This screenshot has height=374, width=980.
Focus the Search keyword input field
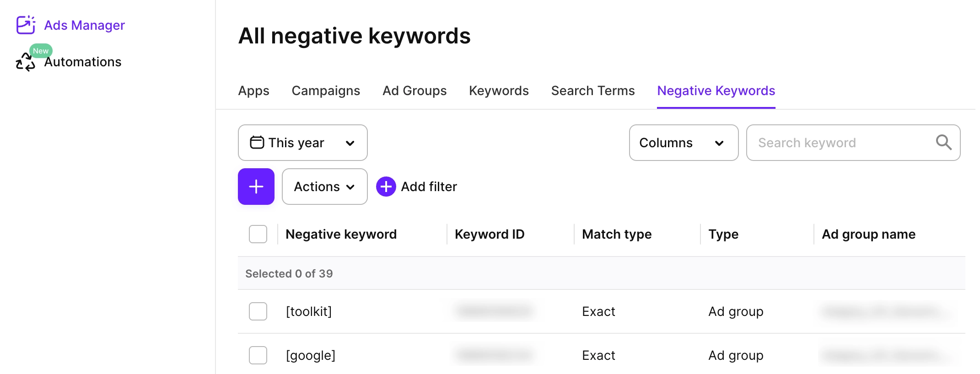[842, 143]
